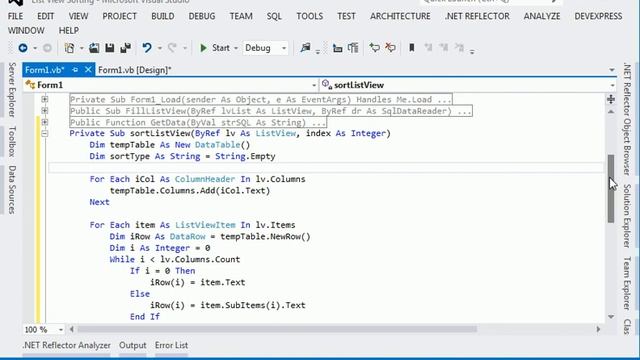Toggle a bookmark on current line
This screenshot has width=640, height=360.
click(x=412, y=48)
